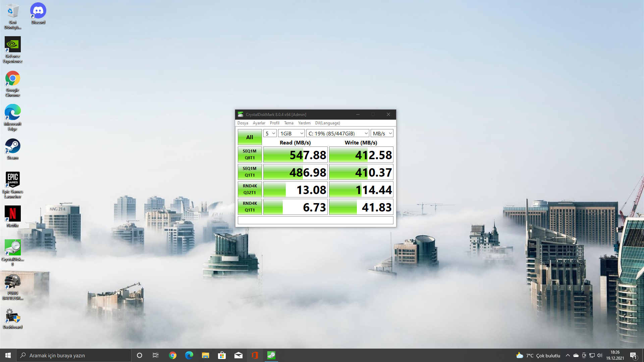Launch GeForce Experience from the desktop
Image resolution: width=644 pixels, height=362 pixels.
coord(13,45)
